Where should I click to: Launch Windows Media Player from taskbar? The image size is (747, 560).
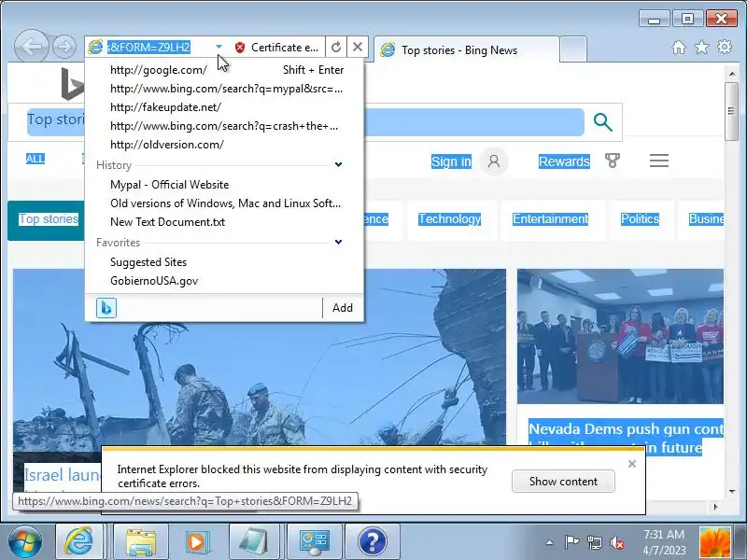point(197,542)
